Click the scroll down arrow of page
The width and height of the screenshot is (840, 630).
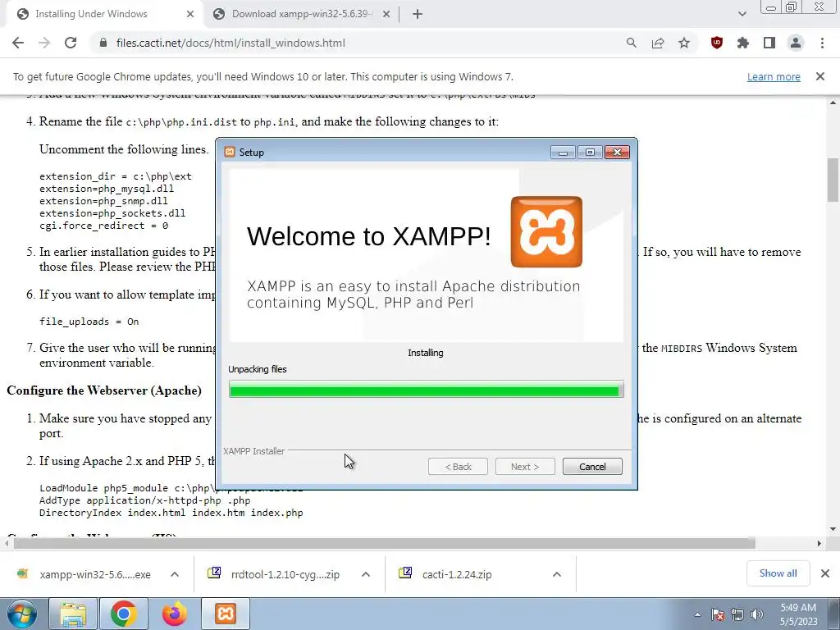click(833, 529)
